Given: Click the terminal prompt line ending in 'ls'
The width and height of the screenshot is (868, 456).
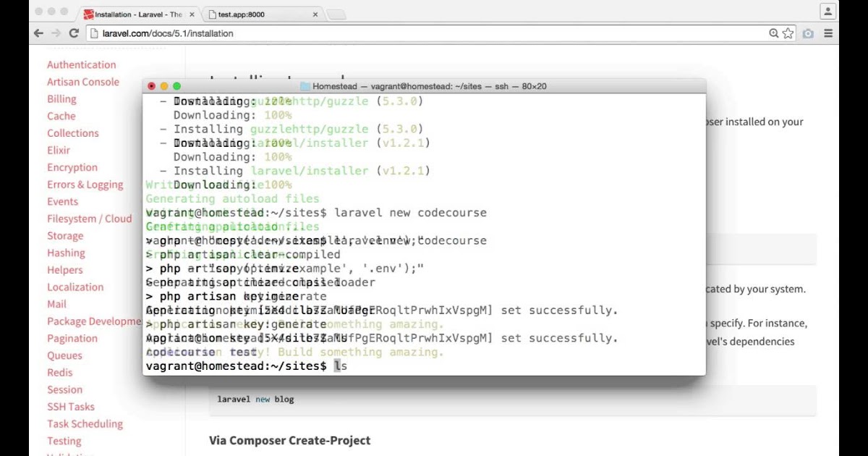Looking at the screenshot, I should (247, 366).
